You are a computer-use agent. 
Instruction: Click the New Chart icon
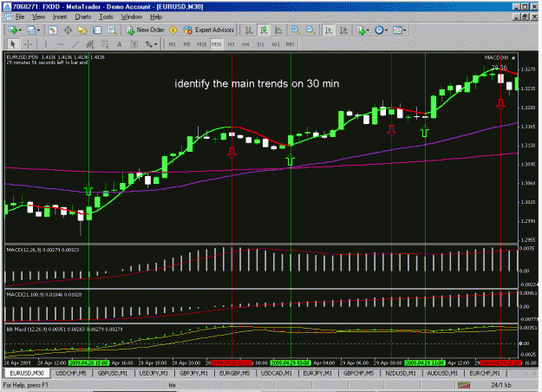[x=12, y=30]
